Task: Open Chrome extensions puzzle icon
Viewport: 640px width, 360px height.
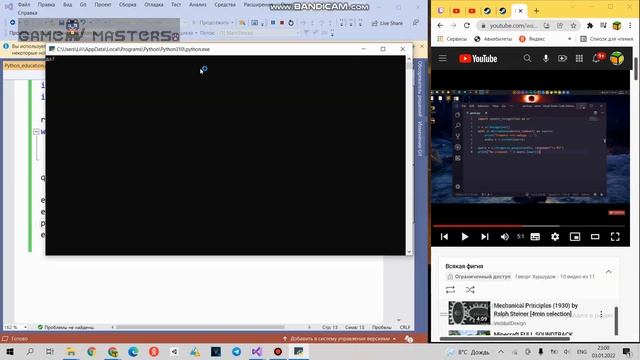Action: (x=590, y=25)
